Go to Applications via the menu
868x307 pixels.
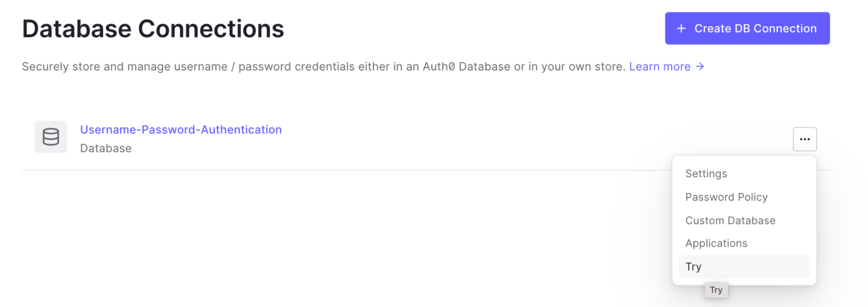716,243
